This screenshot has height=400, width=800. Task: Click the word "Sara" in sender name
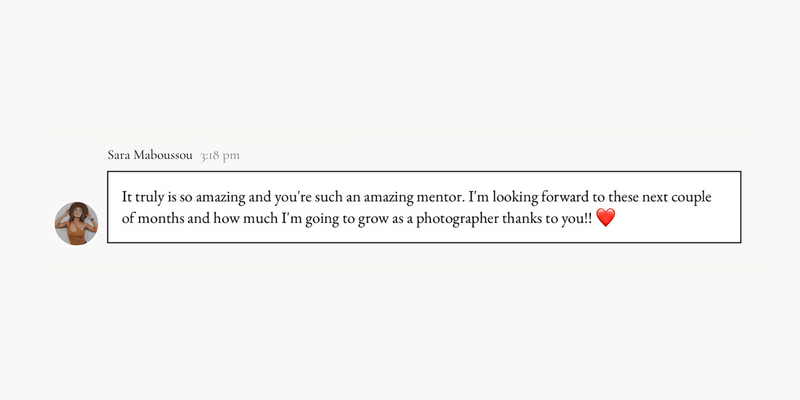(x=119, y=155)
